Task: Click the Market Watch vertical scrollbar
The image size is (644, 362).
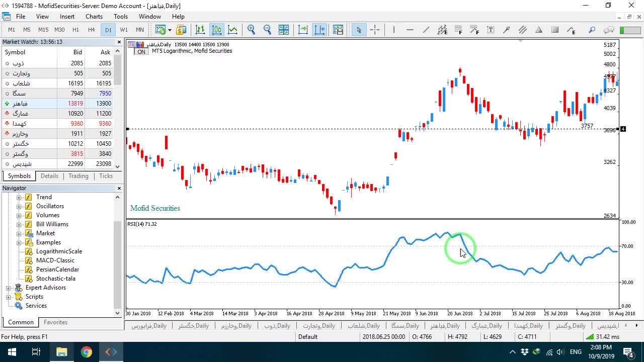Action: [x=118, y=109]
